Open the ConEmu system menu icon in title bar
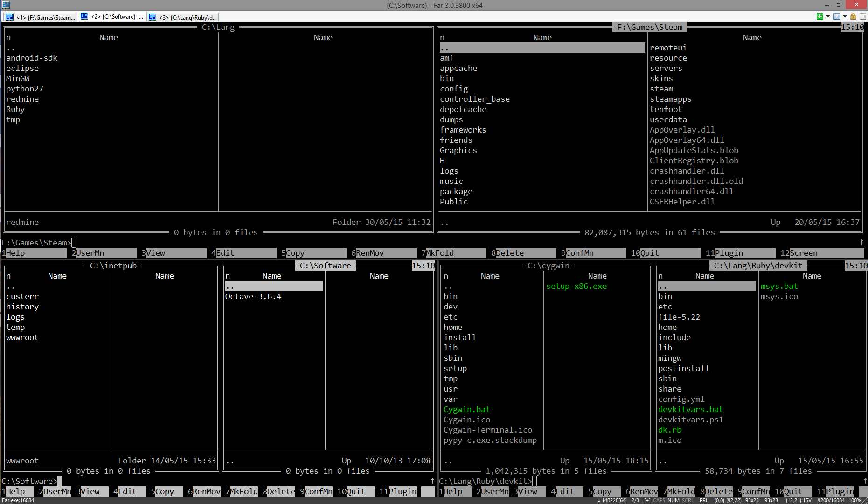This screenshot has width=868, height=504. point(6,5)
